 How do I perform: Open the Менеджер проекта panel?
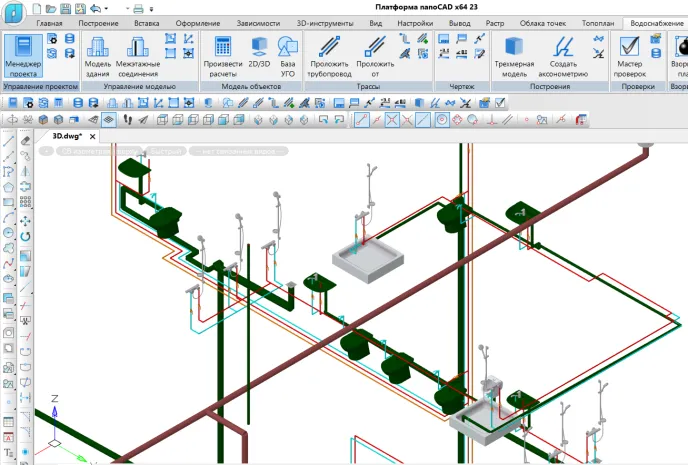pyautogui.click(x=24, y=56)
